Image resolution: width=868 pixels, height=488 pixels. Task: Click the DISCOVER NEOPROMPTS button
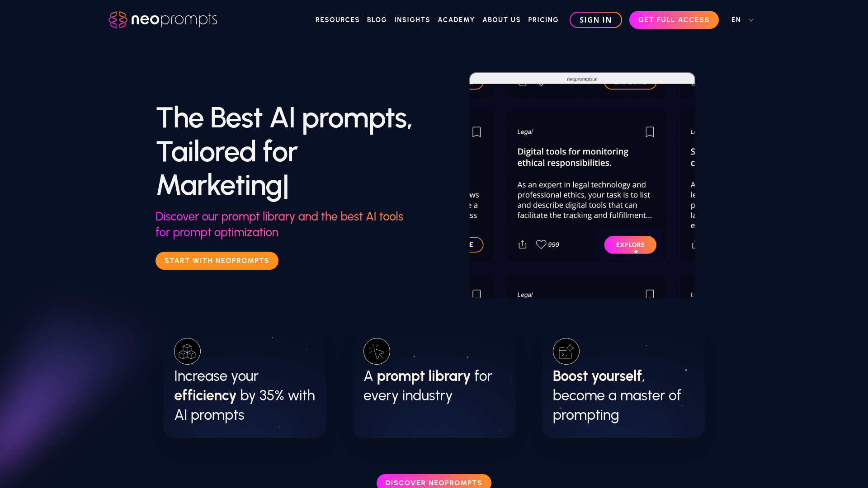pyautogui.click(x=434, y=483)
